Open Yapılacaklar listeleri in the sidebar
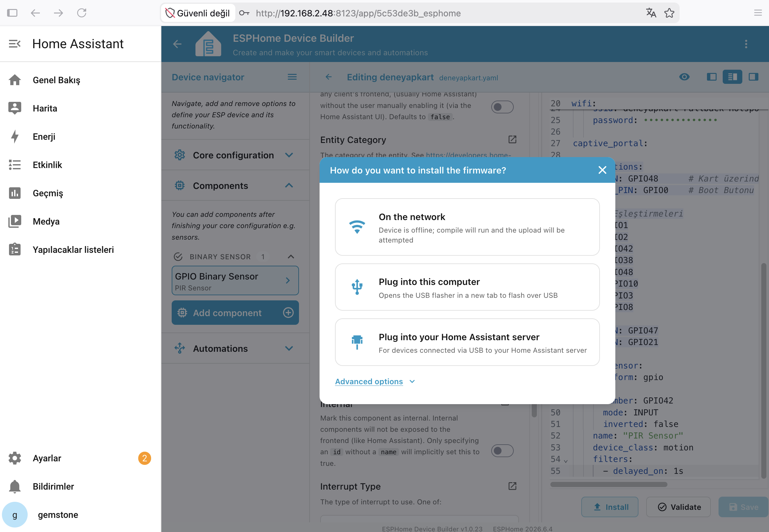Image resolution: width=769 pixels, height=532 pixels. pos(80,250)
